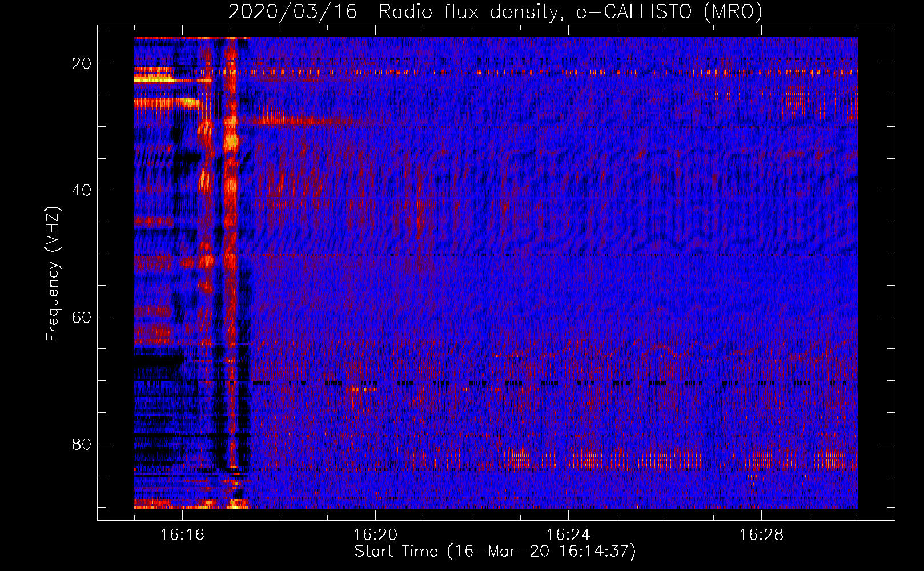
Task: Click the "Start Time (16-Mar-20 16:14:37)" label
Action: pyautogui.click(x=495, y=552)
